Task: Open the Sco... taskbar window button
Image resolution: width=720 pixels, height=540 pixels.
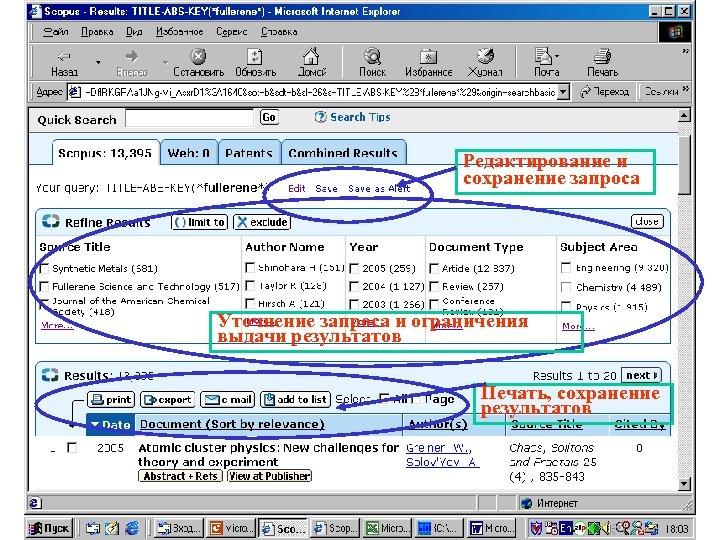Action: [282, 528]
